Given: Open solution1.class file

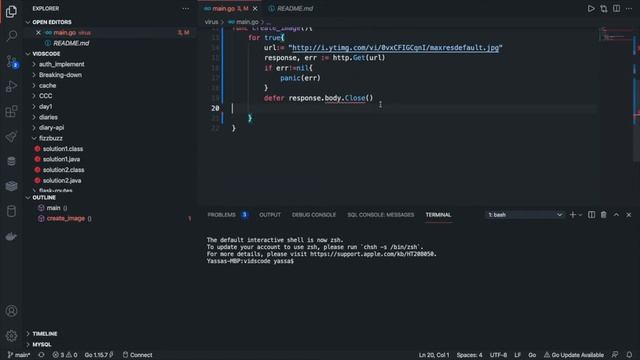Looking at the screenshot, I should [x=63, y=149].
